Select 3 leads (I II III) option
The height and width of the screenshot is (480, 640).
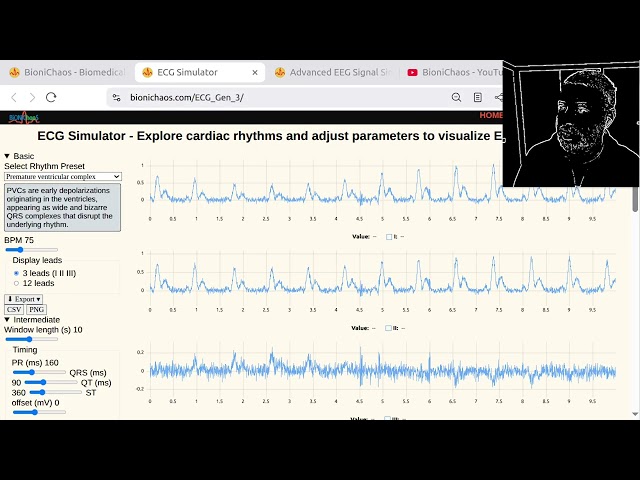pos(16,273)
